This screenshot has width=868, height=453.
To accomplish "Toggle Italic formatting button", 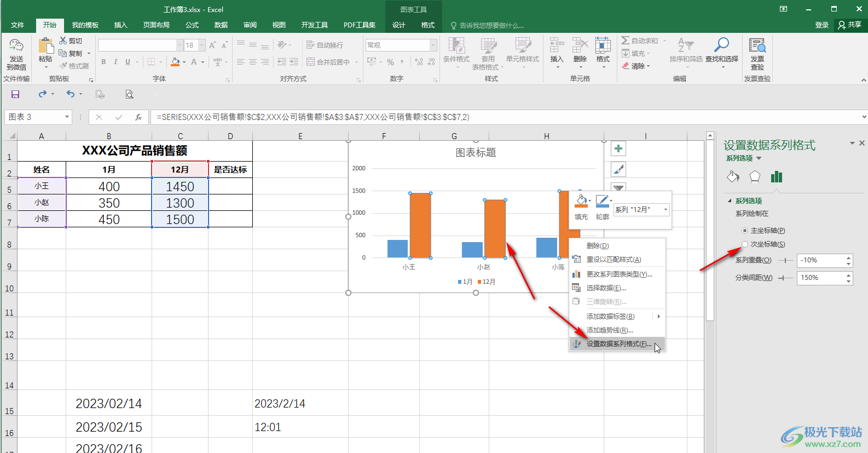I will click(115, 62).
